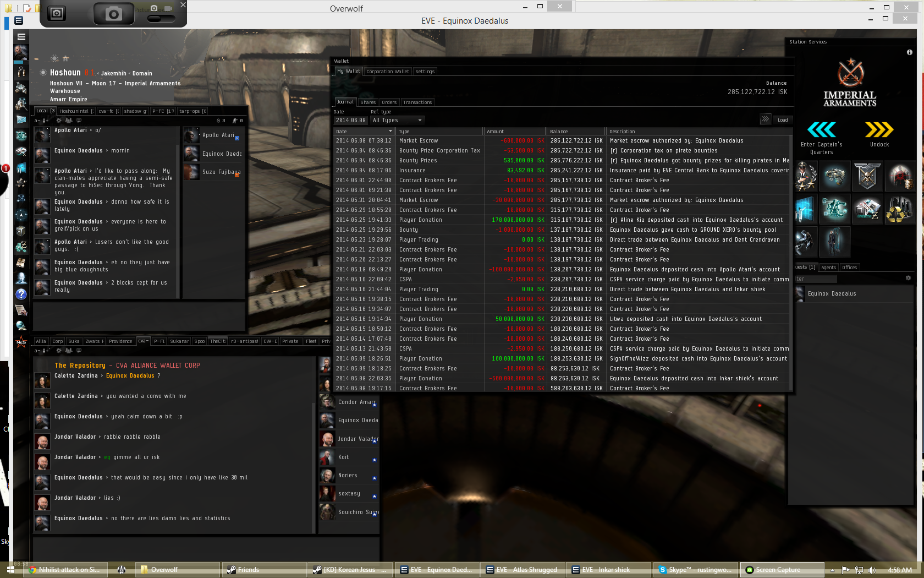Click the Overwolf screenshot gallery icon
Viewport: 924px width, 578px height.
(56, 13)
